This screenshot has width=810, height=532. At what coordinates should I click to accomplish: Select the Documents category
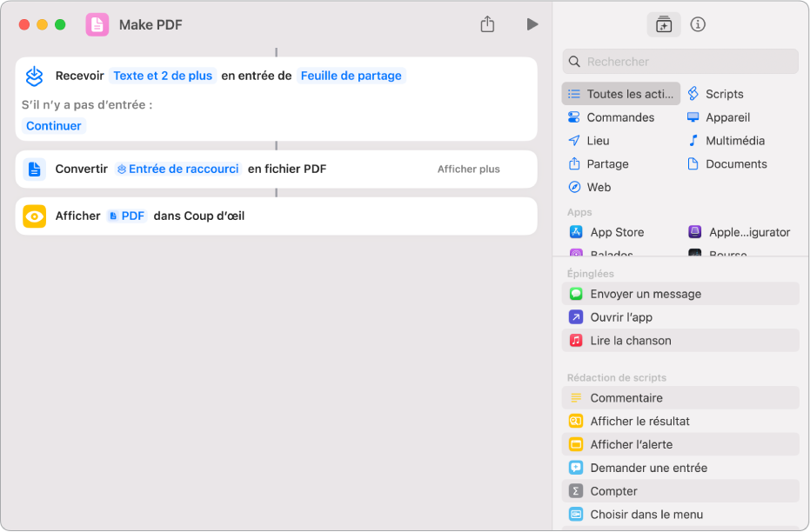pyautogui.click(x=726, y=163)
